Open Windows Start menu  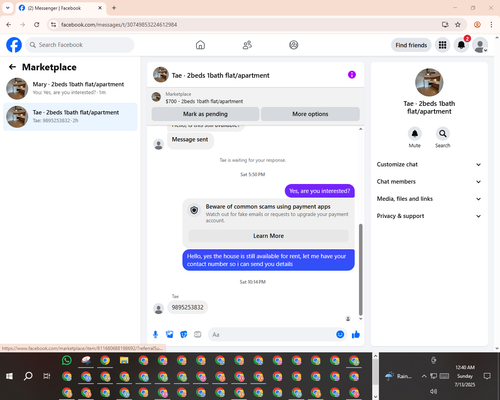(x=9, y=376)
